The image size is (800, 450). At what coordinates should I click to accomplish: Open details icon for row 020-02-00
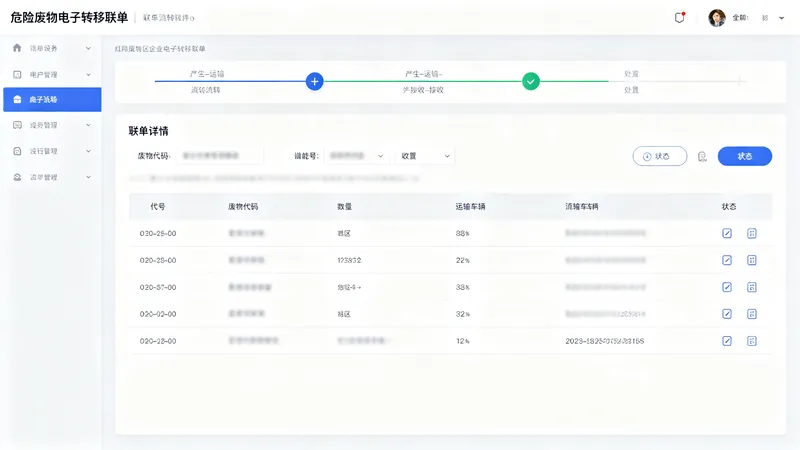(752, 314)
